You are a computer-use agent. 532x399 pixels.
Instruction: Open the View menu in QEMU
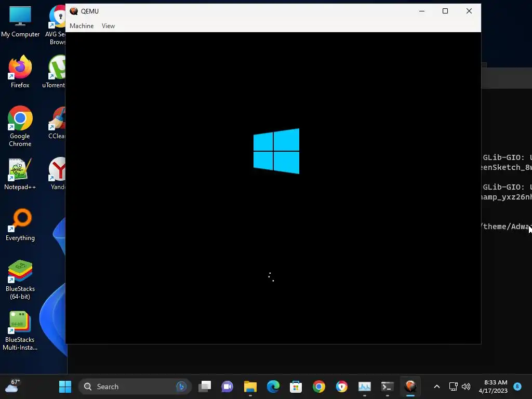click(x=108, y=26)
